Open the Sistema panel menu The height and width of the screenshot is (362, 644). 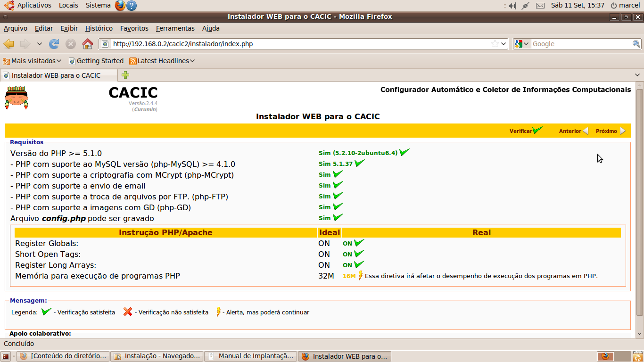pos(98,5)
